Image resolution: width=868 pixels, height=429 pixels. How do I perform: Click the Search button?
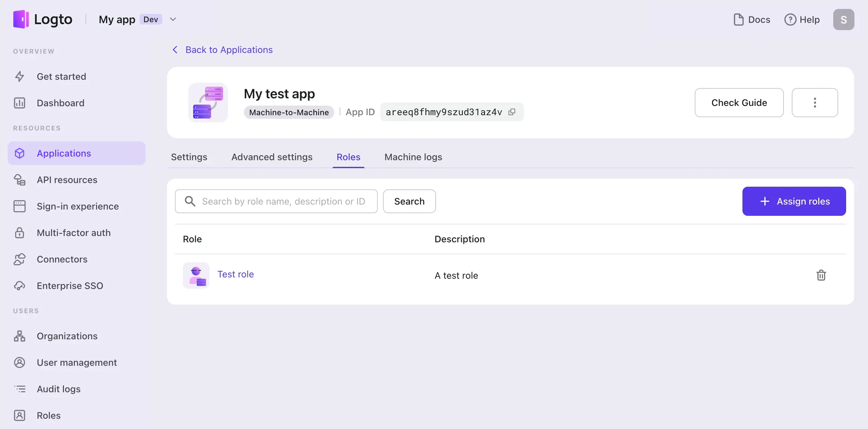[409, 201]
